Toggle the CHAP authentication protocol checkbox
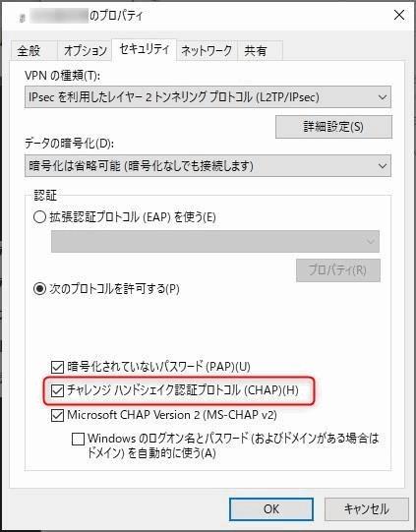416x532 pixels. click(x=57, y=390)
